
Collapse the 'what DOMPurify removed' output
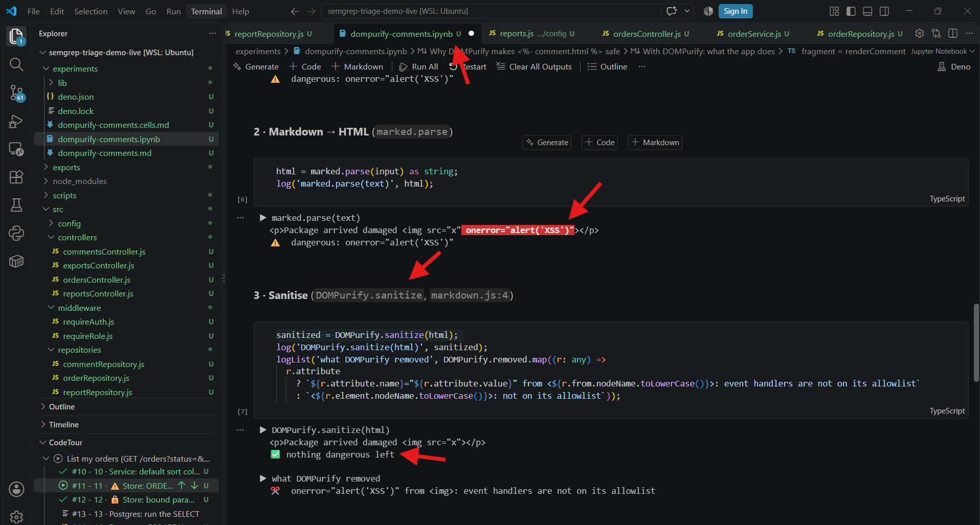(263, 478)
